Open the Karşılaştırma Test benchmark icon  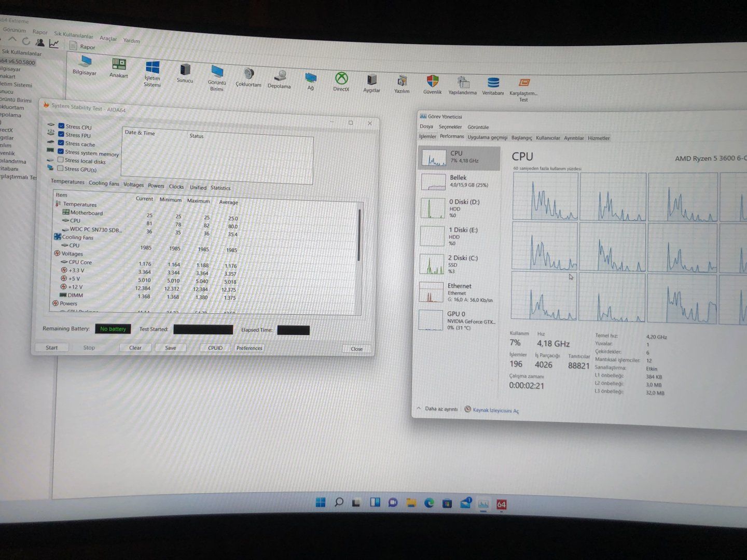pyautogui.click(x=523, y=90)
